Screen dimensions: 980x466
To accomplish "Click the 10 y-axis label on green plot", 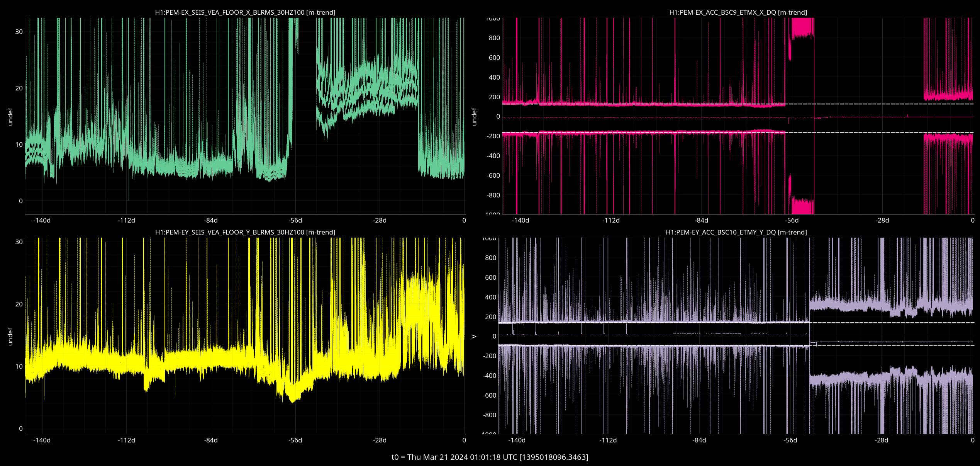I will tap(19, 145).
